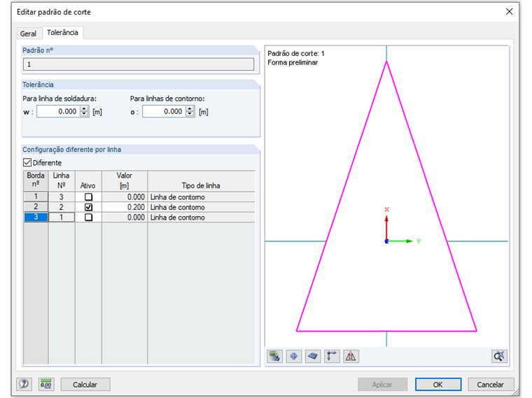This screenshot has width=532, height=398.
Task: Click Tipo de linha cell in row 1
Action: coord(201,197)
